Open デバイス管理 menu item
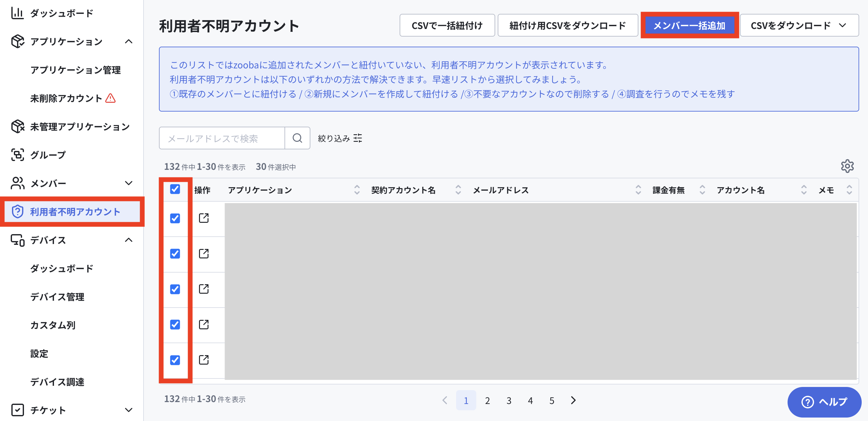Image resolution: width=868 pixels, height=421 pixels. coord(57,297)
